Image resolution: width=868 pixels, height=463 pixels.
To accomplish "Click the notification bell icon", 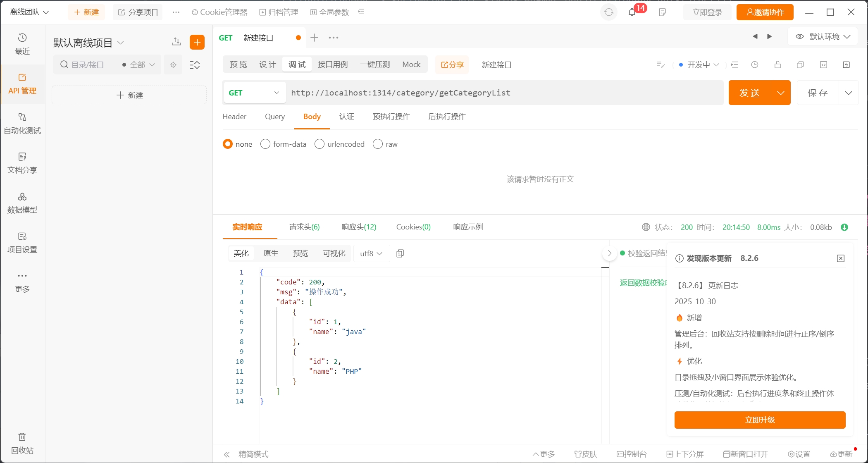I will [632, 12].
